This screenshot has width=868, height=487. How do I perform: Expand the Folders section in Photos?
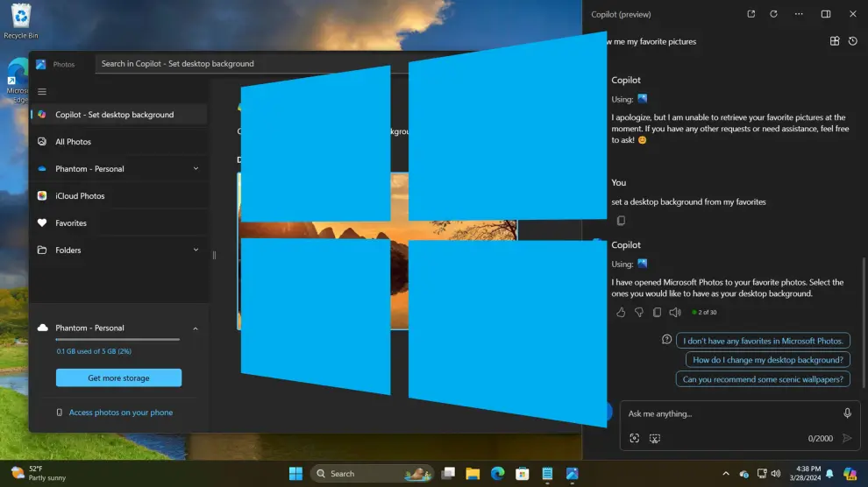196,250
